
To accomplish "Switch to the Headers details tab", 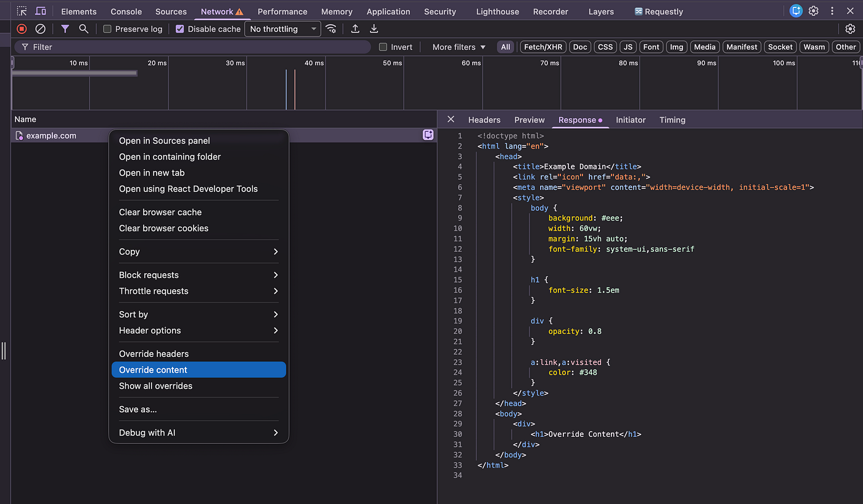I will [x=485, y=120].
